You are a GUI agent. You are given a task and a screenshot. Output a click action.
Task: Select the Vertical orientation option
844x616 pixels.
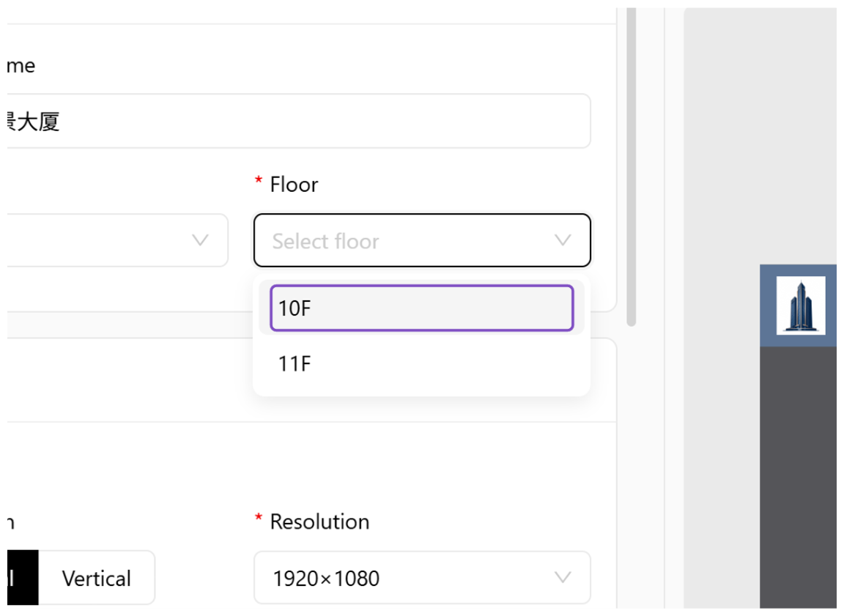click(x=97, y=579)
